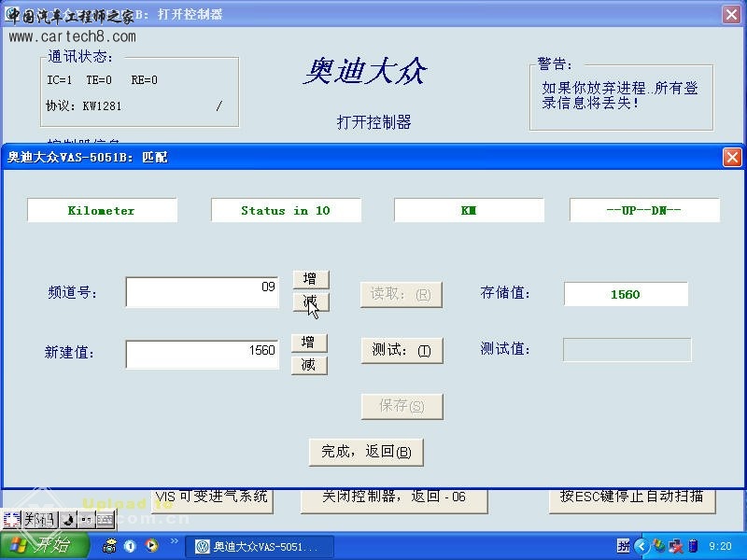Click the warning message text 如果你放弃进程
This screenshot has width=747, height=560.
tap(620, 95)
